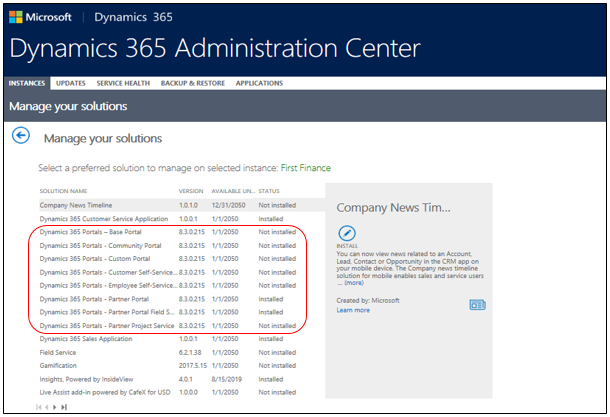
Task: Click Created by: Microsoft text
Action: (368, 300)
